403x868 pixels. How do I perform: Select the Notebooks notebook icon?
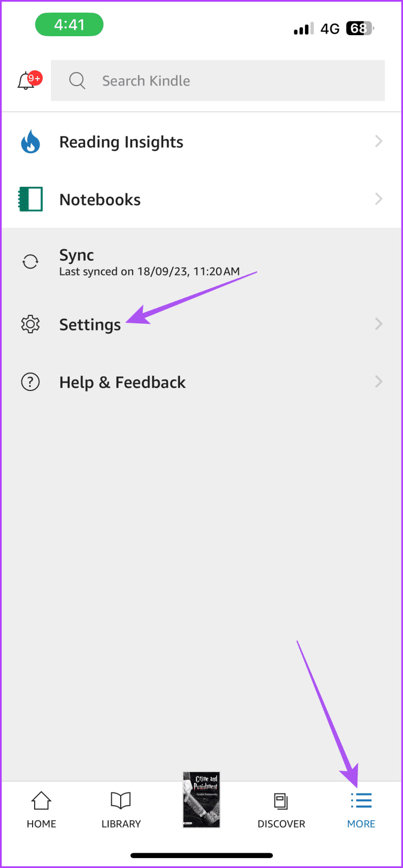[x=30, y=199]
